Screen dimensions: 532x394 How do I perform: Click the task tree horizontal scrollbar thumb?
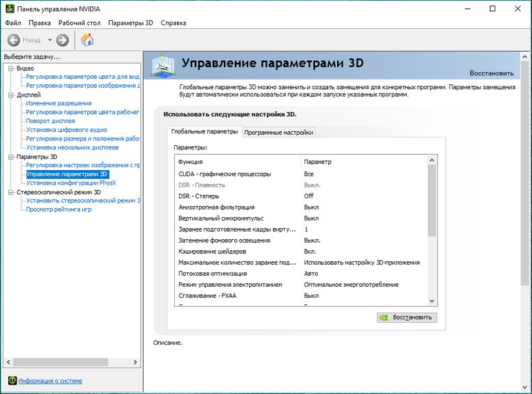[x=61, y=362]
